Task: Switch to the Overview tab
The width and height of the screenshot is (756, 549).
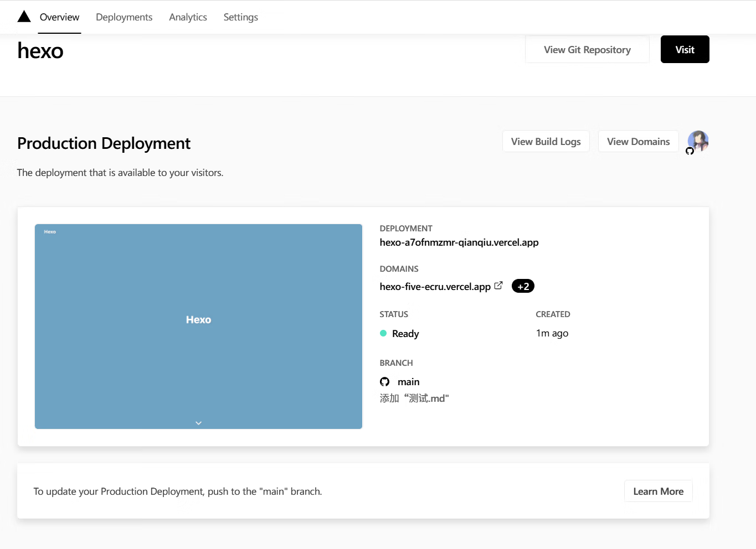Action: [59, 17]
